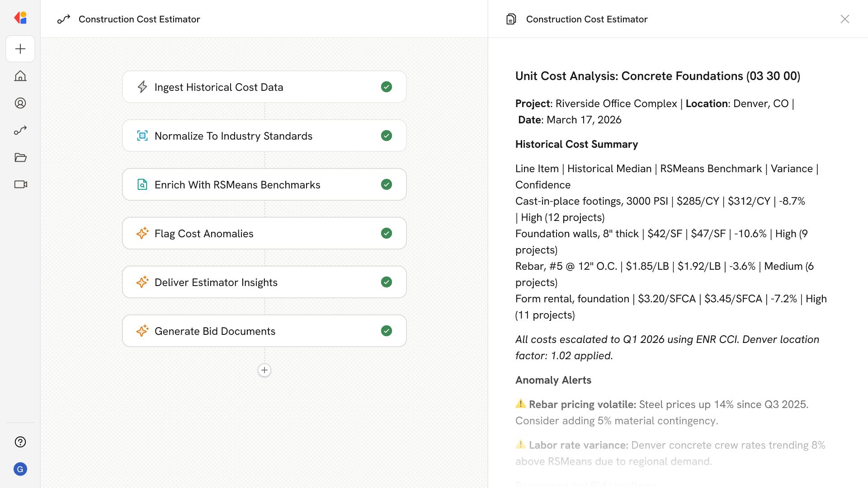Click the workflow title Construction Cost Estimator

139,19
